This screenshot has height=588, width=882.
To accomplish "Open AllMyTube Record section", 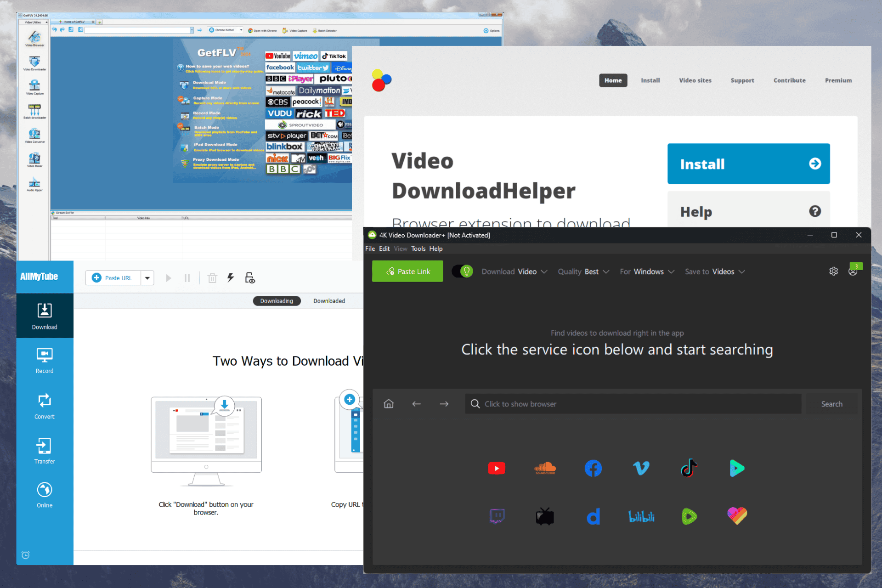I will [x=45, y=361].
